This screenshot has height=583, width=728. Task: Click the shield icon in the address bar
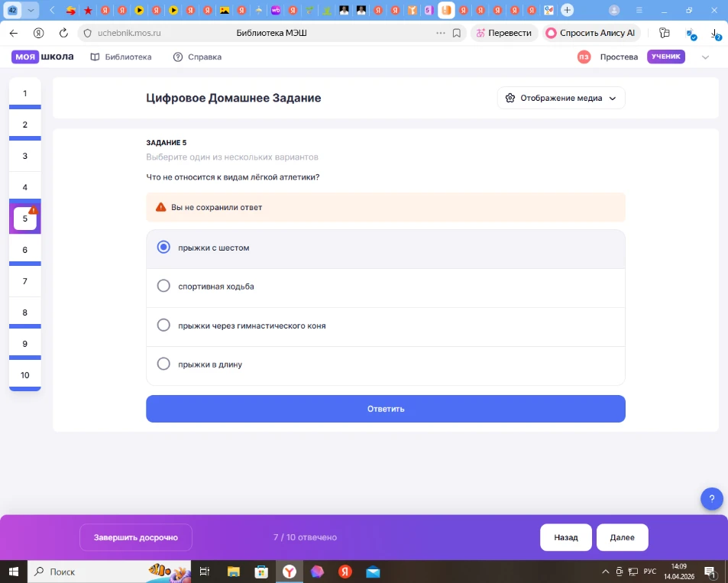tap(87, 33)
